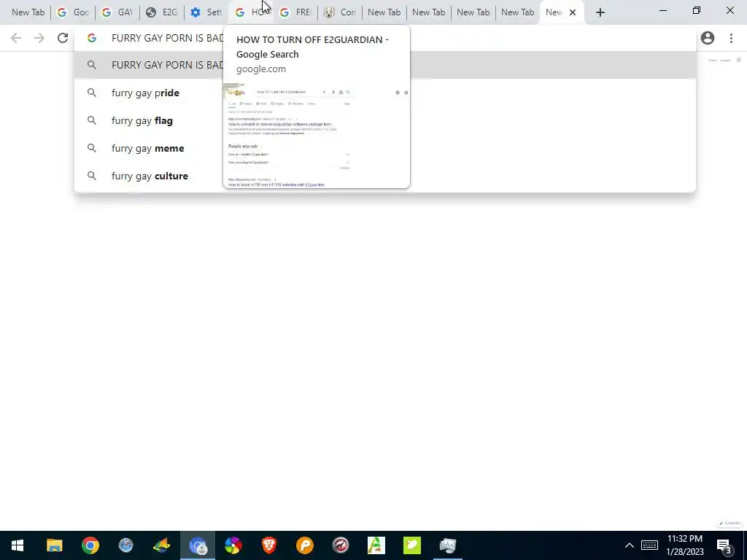The image size is (747, 560).
Task: Click the search icon beside 'furry gay flag'
Action: (x=91, y=120)
